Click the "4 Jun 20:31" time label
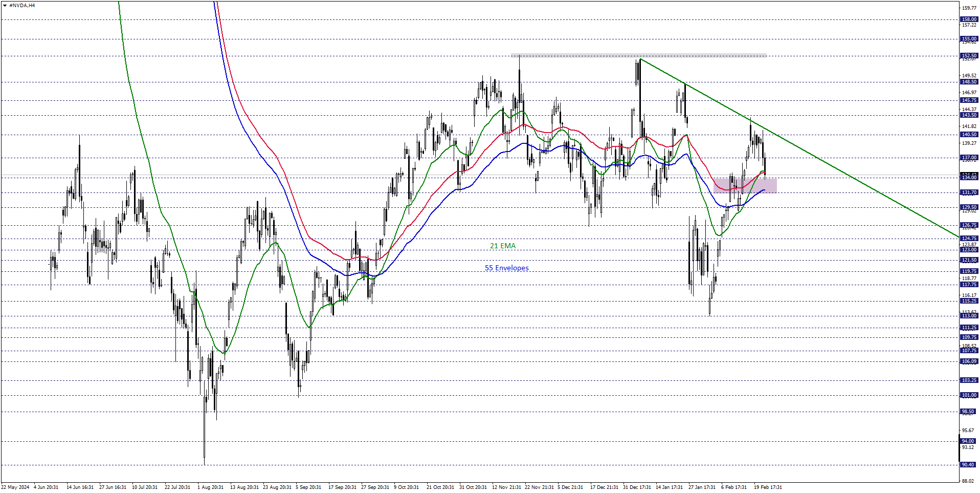The width and height of the screenshot is (980, 493). (46, 487)
